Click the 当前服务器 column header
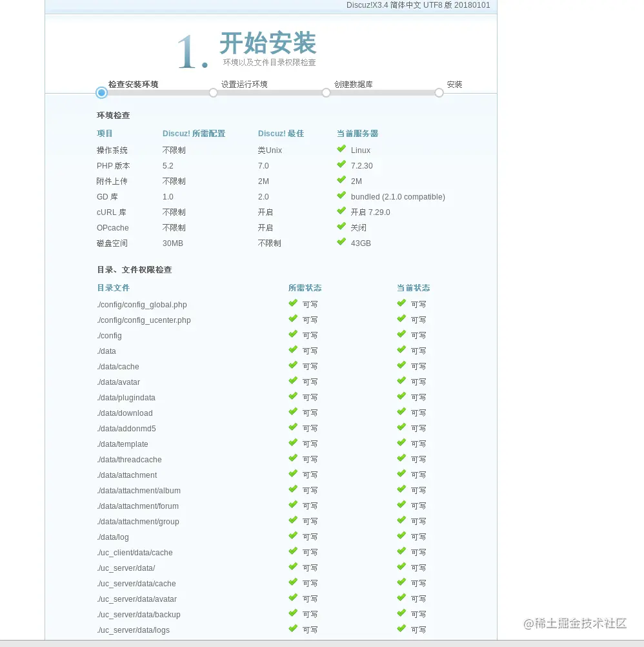Image resolution: width=644 pixels, height=647 pixels. point(357,134)
